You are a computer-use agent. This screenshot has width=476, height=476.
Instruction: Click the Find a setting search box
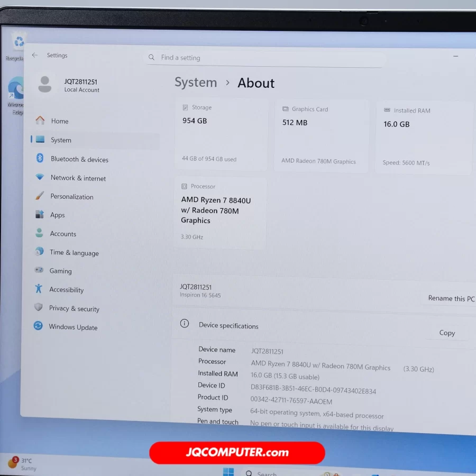tap(264, 58)
